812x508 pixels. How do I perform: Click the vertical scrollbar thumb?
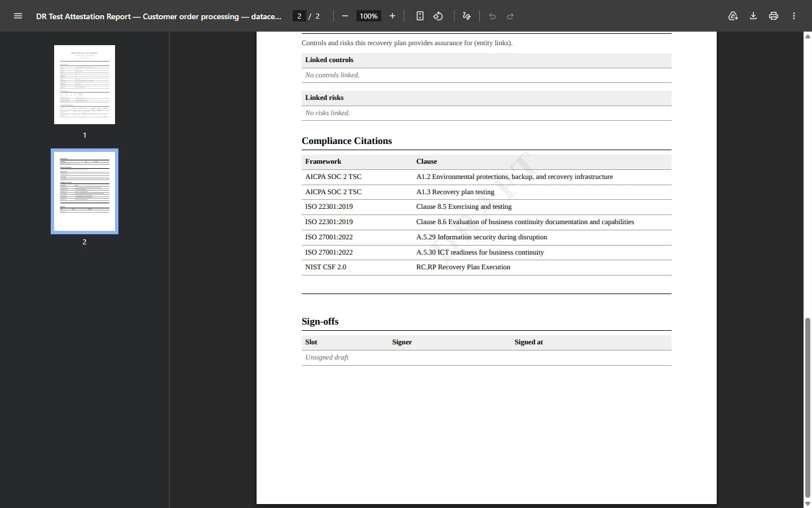coord(807,408)
